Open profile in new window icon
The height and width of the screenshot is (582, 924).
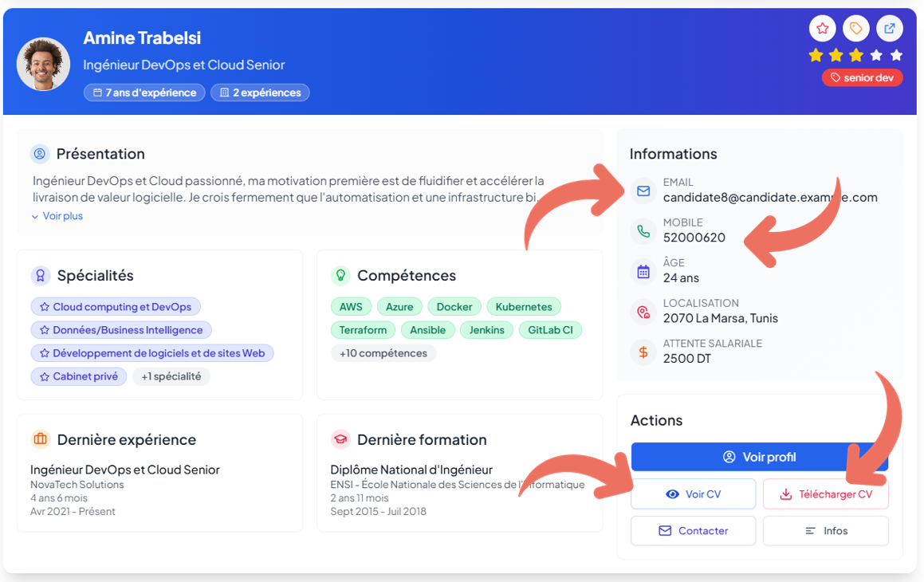890,29
